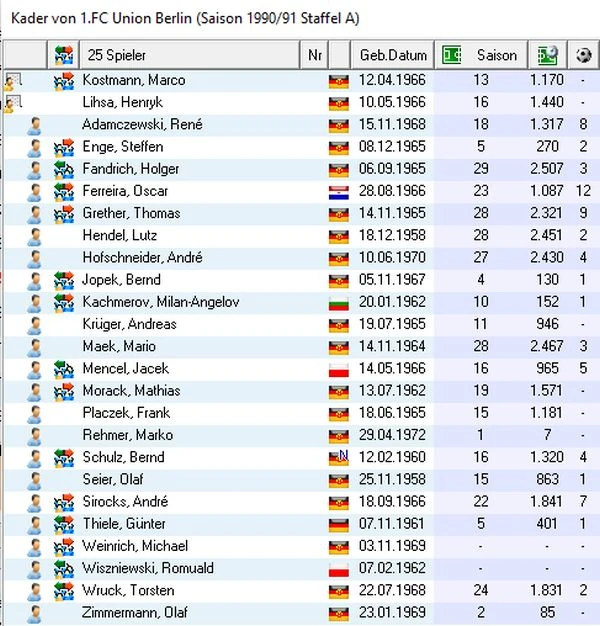Click the Polish flag for Wiszniewski, Romuald
The image size is (600, 626).
coord(339,570)
